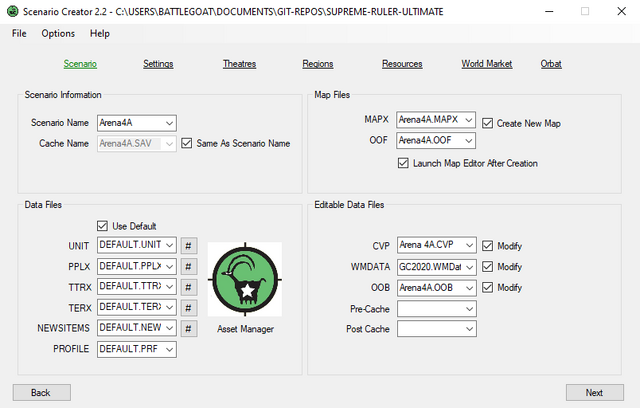Expand the Scenario Name dropdown
The height and width of the screenshot is (408, 640).
tap(169, 123)
